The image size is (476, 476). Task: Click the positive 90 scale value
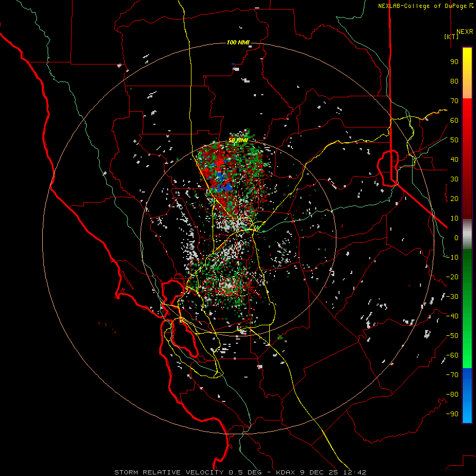454,62
